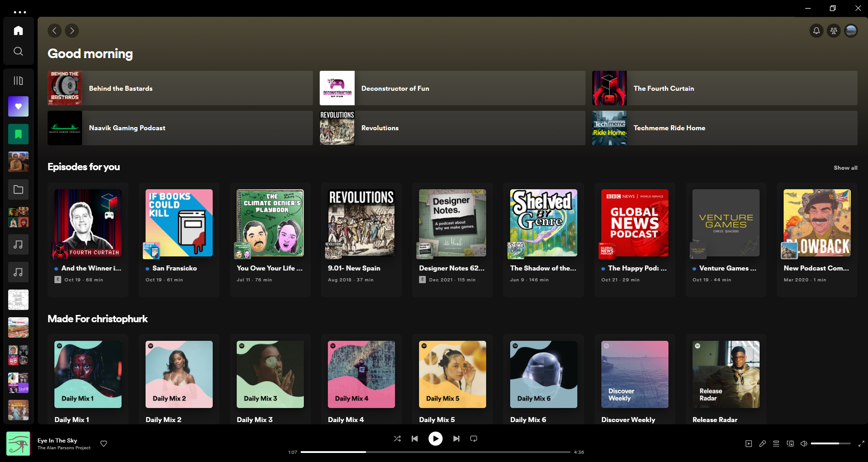Open the folder item in sidebar
The width and height of the screenshot is (868, 462).
click(18, 190)
